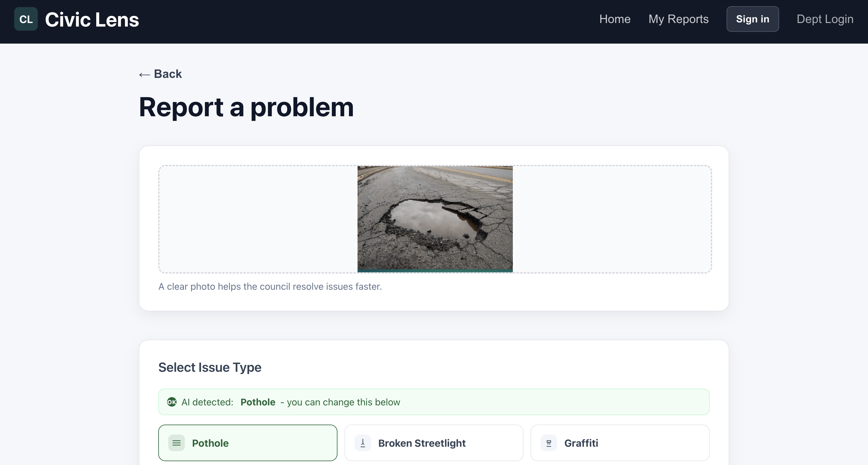
Task: Go to the Home page
Action: coord(615,19)
